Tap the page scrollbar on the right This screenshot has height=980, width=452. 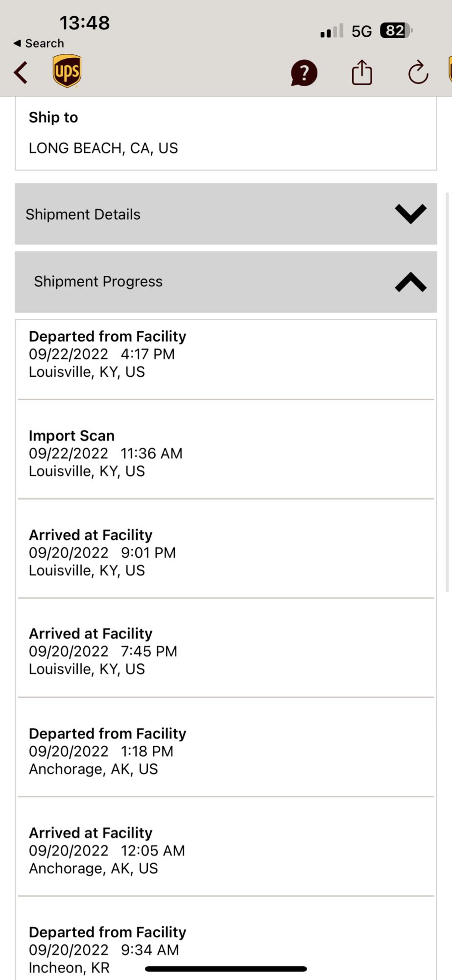pos(447,392)
